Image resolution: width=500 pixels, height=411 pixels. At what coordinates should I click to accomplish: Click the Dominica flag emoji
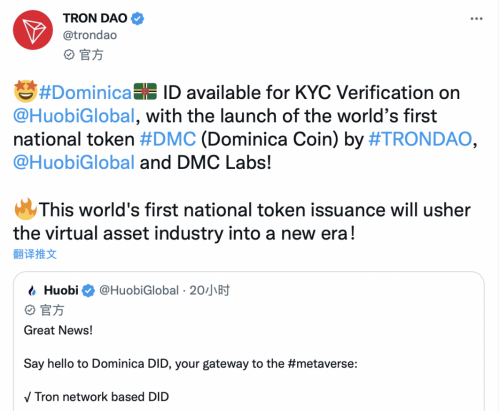[x=145, y=92]
